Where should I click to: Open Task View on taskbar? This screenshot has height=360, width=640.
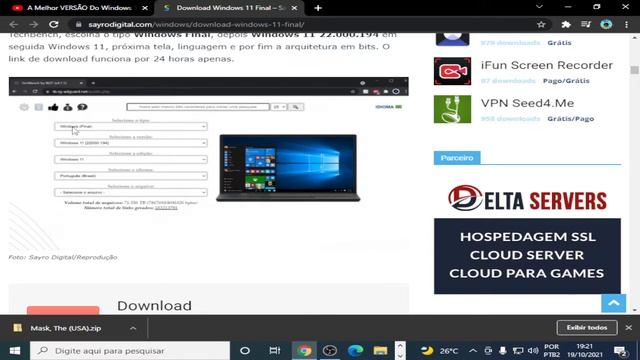click(275, 351)
